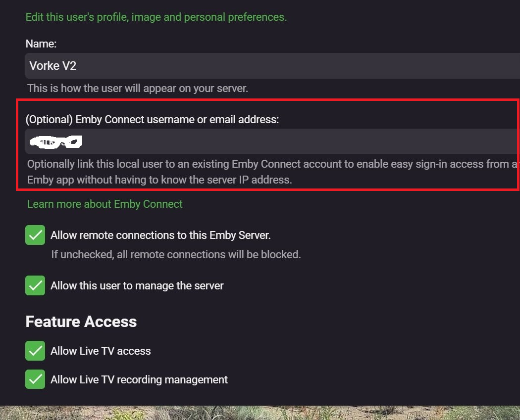This screenshot has height=420, width=520.
Task: Uncheck the Allow remote connections checkbox
Action: pyautogui.click(x=35, y=235)
